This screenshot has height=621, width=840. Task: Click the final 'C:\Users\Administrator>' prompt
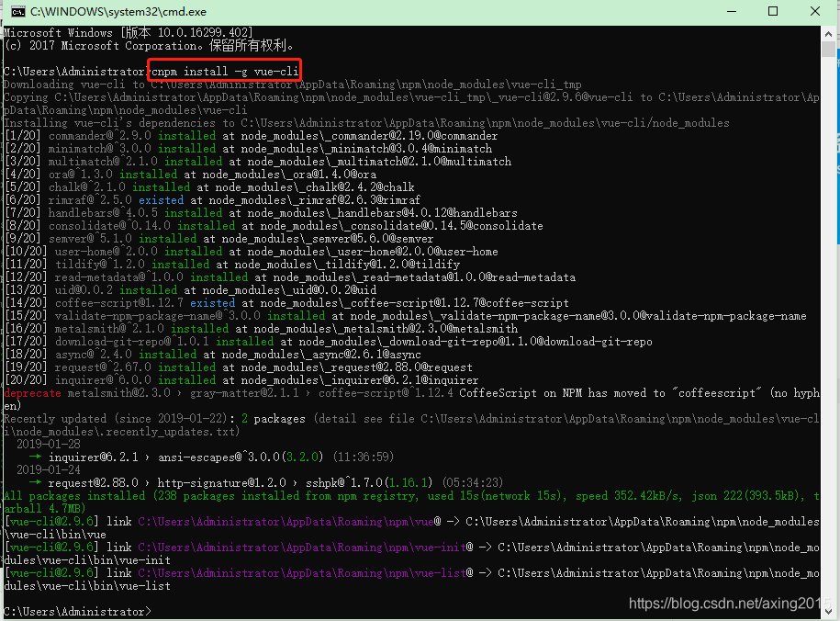coord(78,612)
